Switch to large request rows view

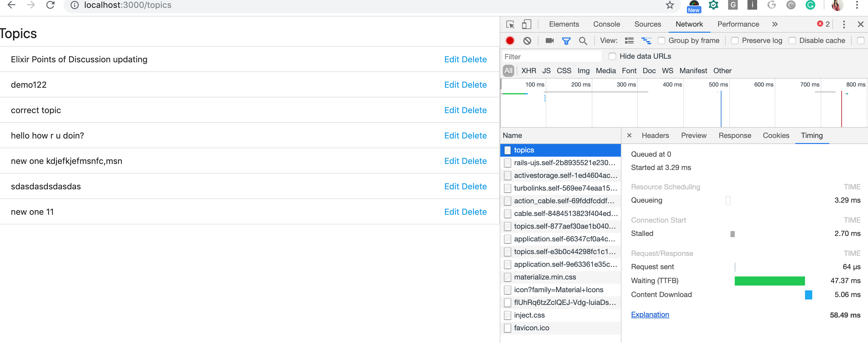coord(629,41)
